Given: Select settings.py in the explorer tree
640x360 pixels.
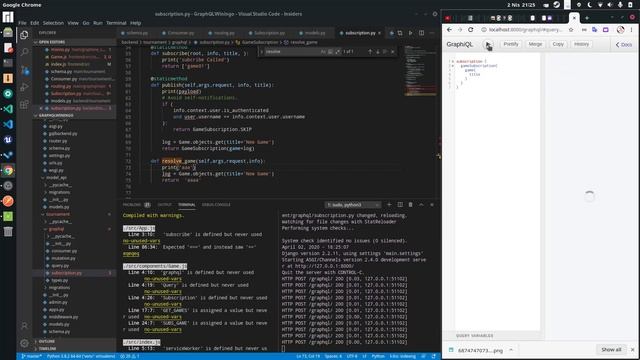Looking at the screenshot, I should tap(59, 156).
